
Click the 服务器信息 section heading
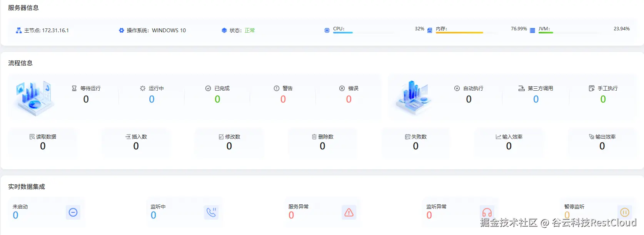pyautogui.click(x=23, y=8)
